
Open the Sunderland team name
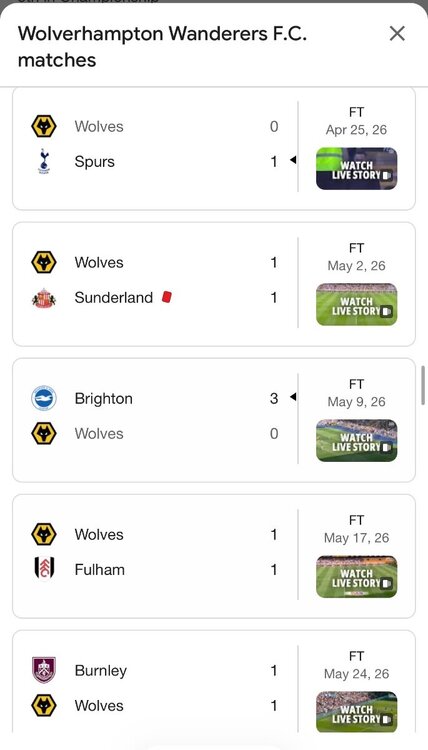(x=114, y=298)
